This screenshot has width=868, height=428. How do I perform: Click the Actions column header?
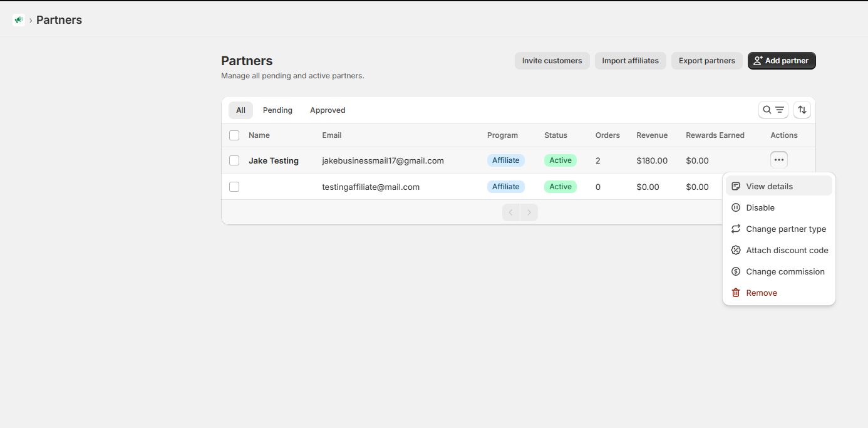[x=784, y=135]
